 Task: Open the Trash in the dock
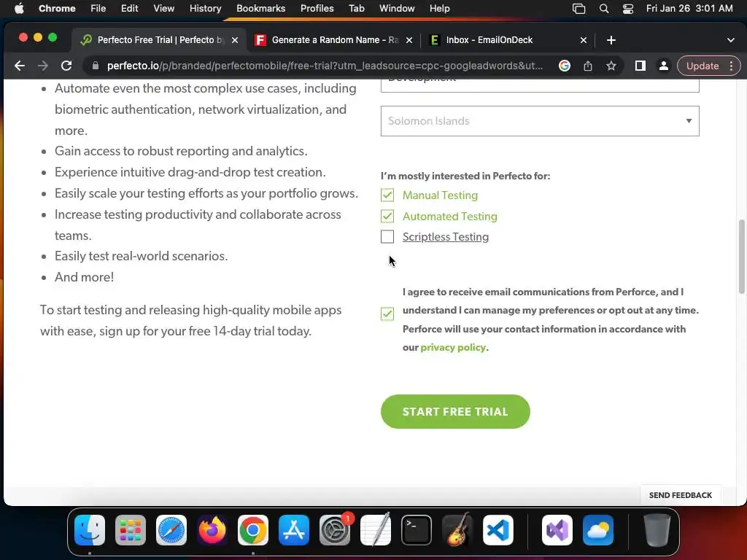657,530
